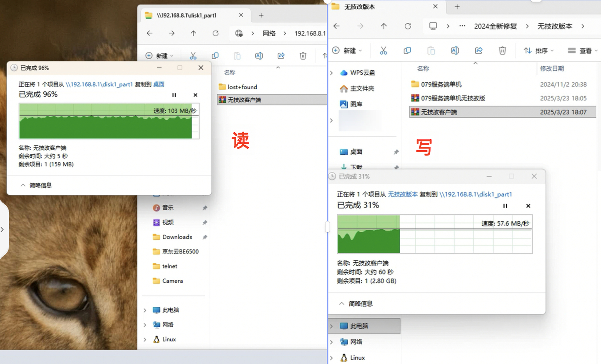Click the Copy icon in the disk1_part1 window toolbar
This screenshot has height=364, width=601.
coord(215,56)
